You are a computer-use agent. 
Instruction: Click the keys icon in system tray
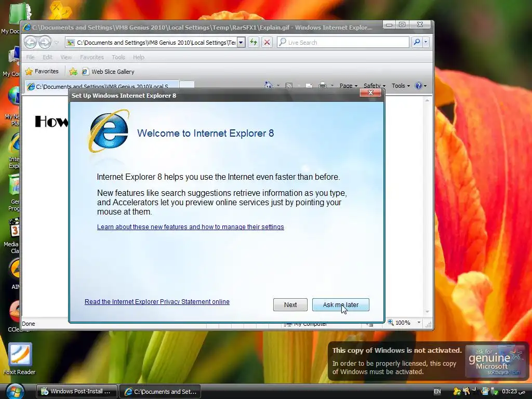(466, 392)
